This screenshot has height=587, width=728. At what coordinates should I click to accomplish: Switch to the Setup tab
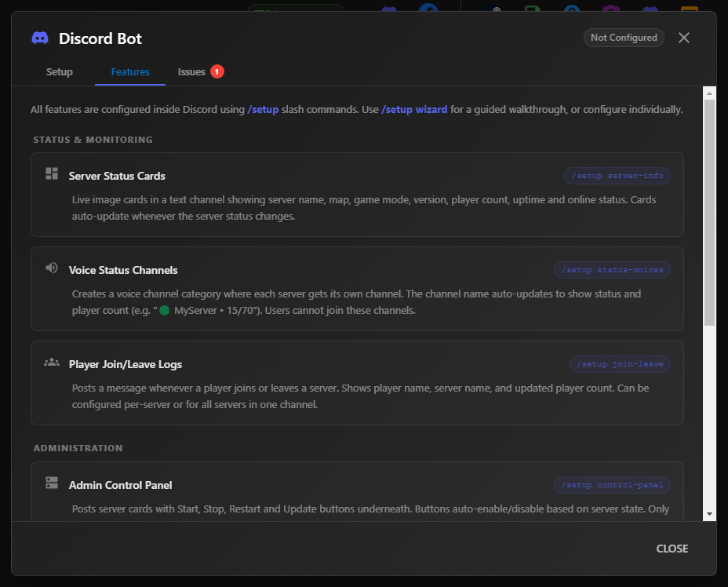click(x=60, y=72)
